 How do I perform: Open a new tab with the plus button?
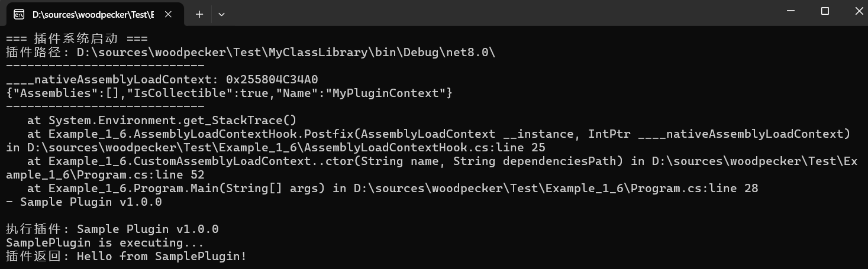tap(199, 14)
